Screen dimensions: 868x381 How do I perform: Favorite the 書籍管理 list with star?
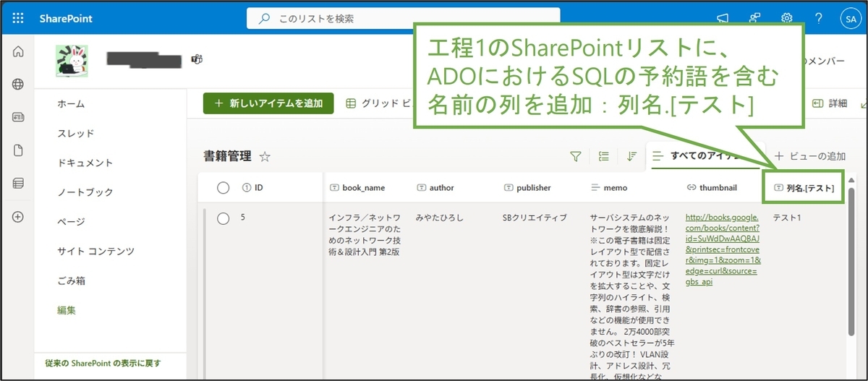[x=265, y=156]
